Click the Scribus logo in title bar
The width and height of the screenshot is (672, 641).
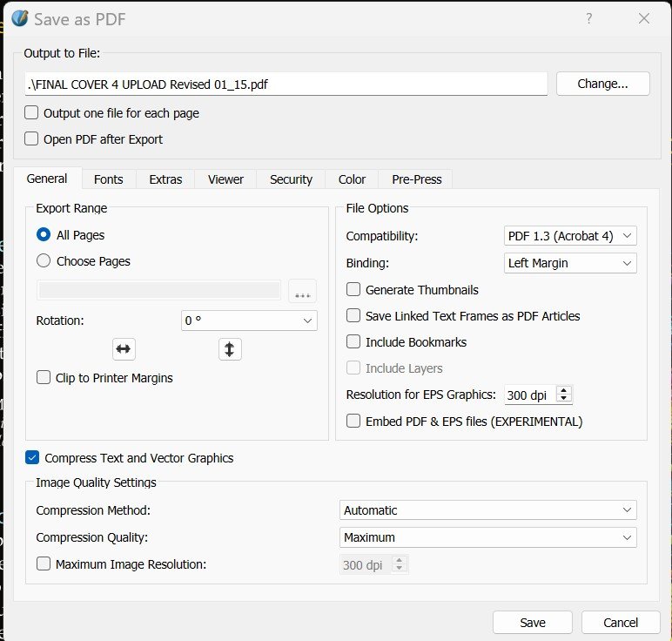(19, 18)
